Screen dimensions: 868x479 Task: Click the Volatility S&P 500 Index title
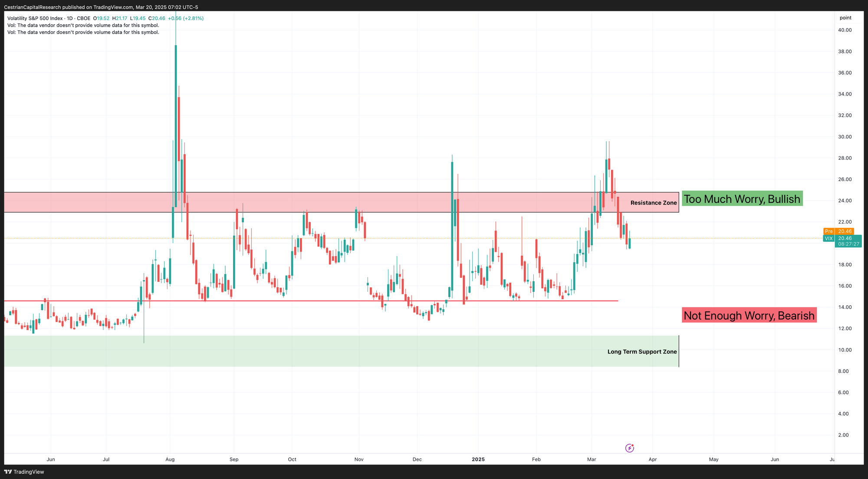coord(35,18)
